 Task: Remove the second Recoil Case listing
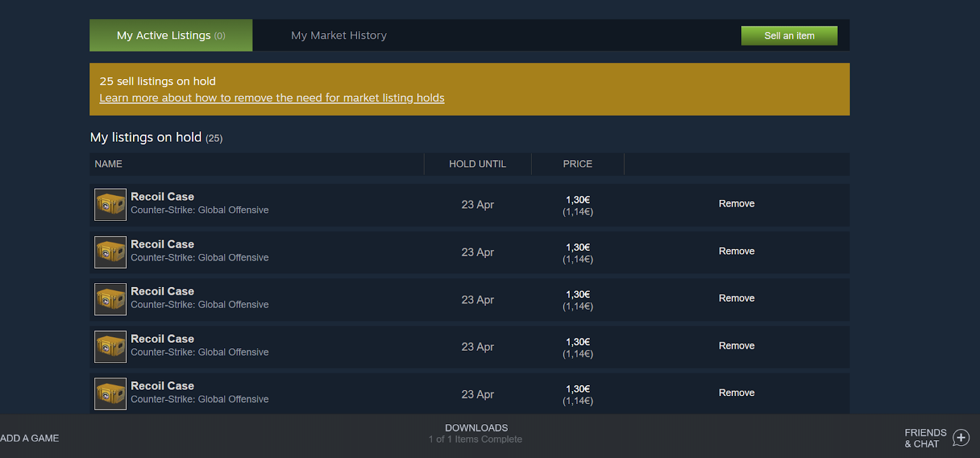pos(736,251)
